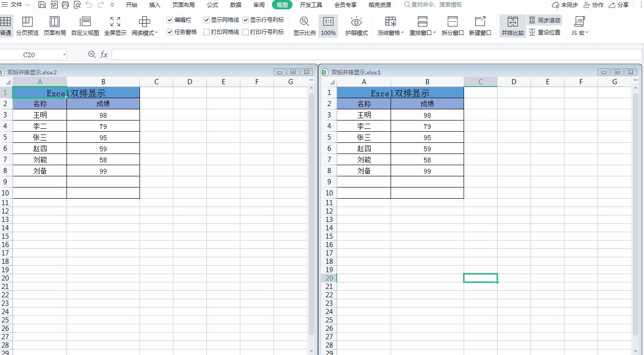Click the 查找命令 search box
The width and height of the screenshot is (644, 355).
(435, 4)
